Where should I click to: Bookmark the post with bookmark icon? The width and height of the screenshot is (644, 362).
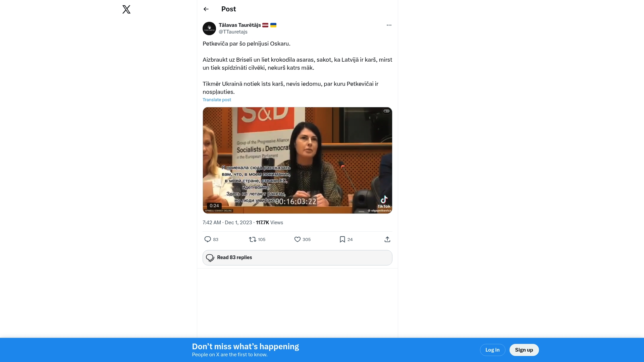(x=342, y=239)
